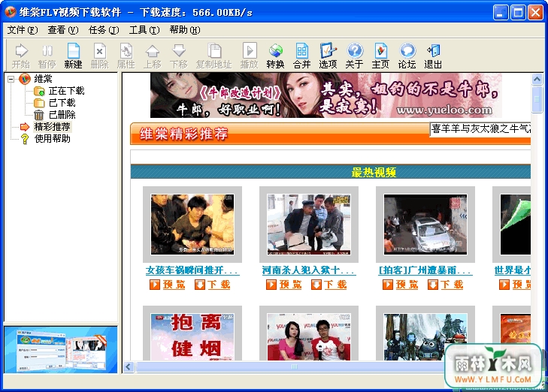Click 预览 under 河南杀人犯入狱十

pos(284,285)
